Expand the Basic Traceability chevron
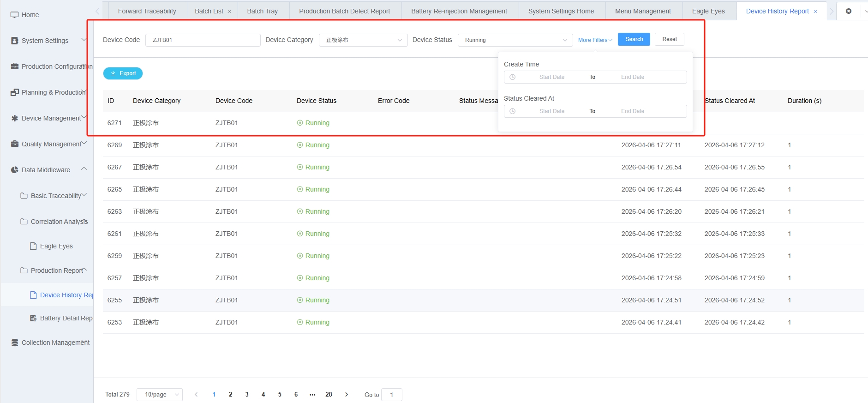868x403 pixels. (x=84, y=195)
